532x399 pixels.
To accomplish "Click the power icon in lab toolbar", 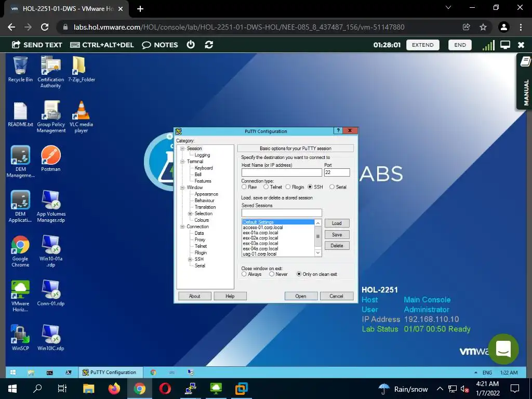I will [x=191, y=45].
